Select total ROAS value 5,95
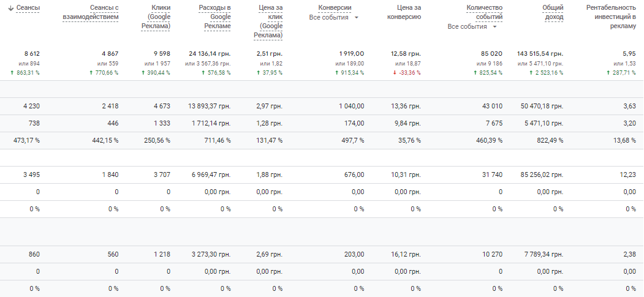The image size is (644, 297). pos(630,54)
